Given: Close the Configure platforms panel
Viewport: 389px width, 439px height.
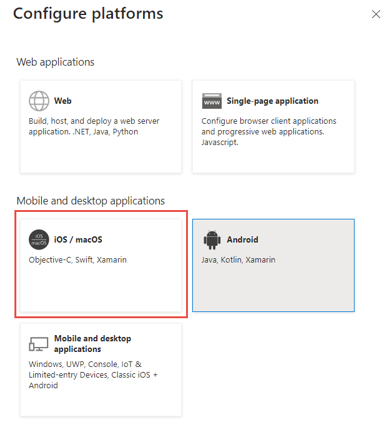Looking at the screenshot, I should click(376, 14).
